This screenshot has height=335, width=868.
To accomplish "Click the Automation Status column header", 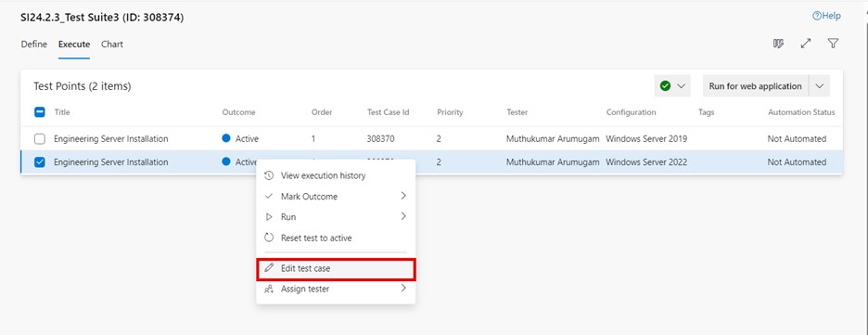I will pos(801,112).
